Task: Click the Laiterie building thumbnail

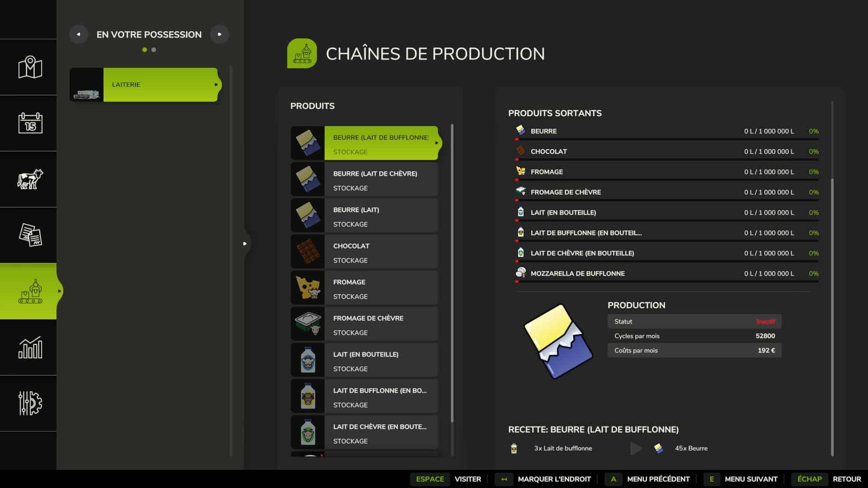Action: click(x=86, y=84)
